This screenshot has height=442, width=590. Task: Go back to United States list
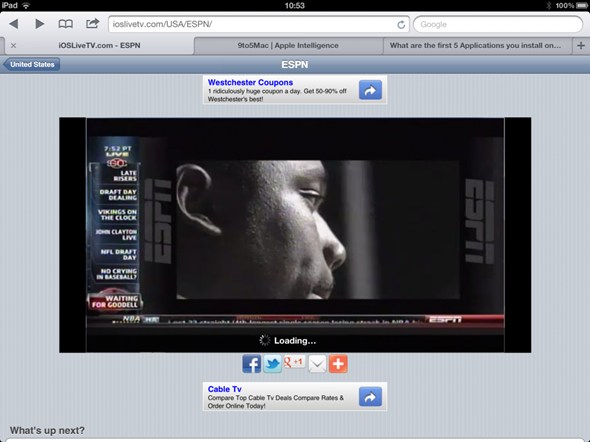click(x=32, y=64)
